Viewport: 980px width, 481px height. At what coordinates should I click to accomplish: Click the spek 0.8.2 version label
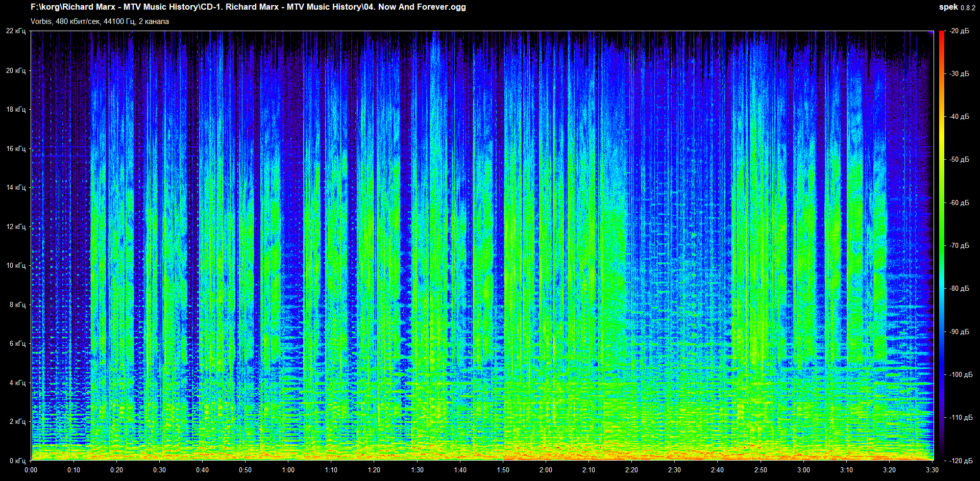[957, 7]
